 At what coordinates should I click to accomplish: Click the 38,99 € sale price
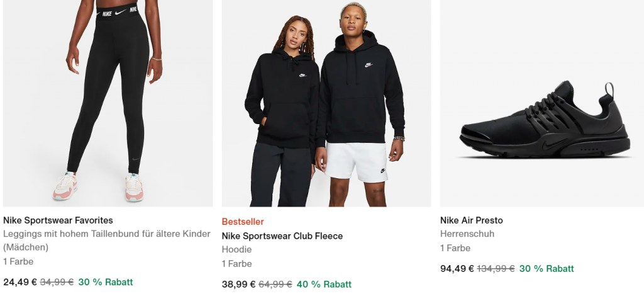(x=239, y=284)
